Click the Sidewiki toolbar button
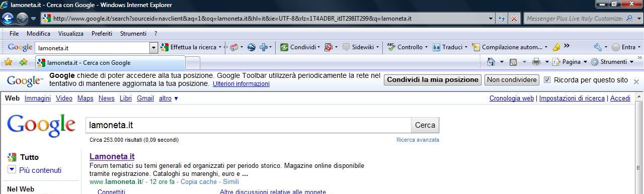644x194 pixels. [360, 47]
